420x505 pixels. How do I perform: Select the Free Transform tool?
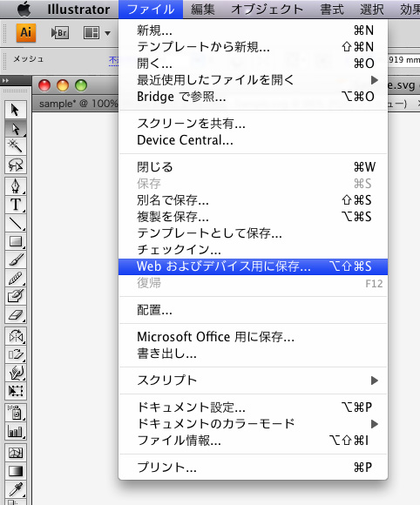point(15,391)
